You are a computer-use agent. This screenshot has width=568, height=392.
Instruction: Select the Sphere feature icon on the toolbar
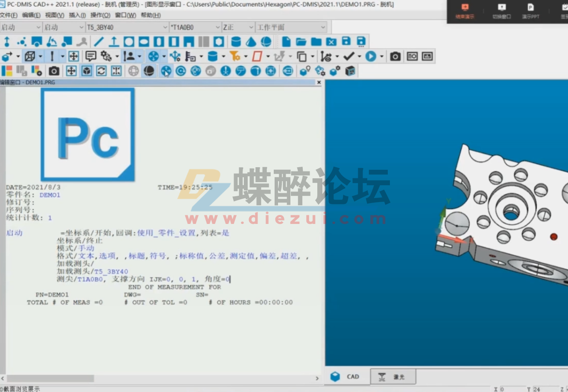(266, 41)
